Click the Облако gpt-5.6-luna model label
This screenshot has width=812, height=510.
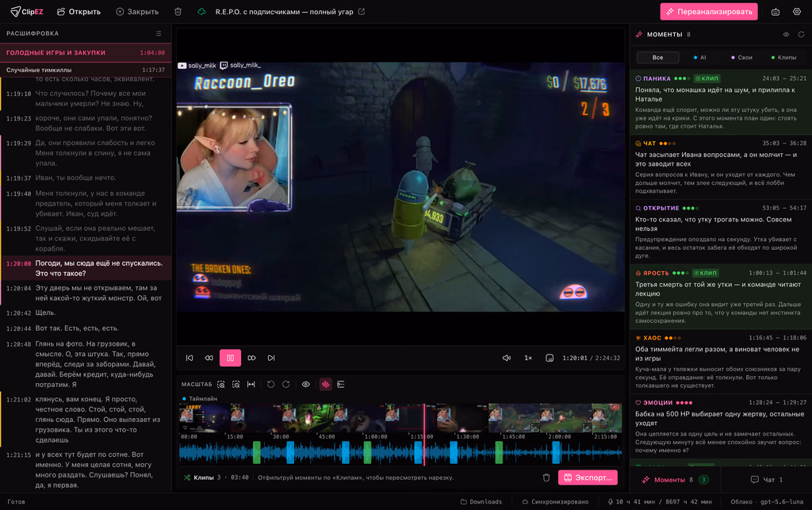[x=767, y=502]
